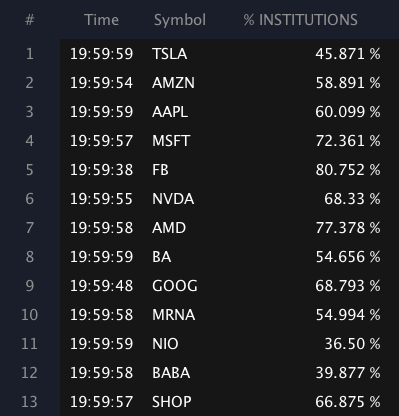Click the 80.752 % institutions value
Viewport: 399px width, 416px height.
pyautogui.click(x=348, y=170)
